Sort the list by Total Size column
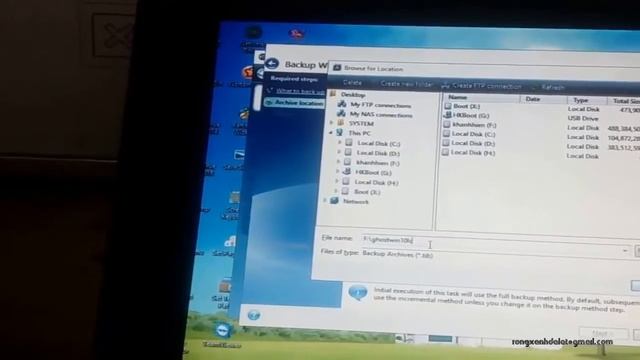640x360 pixels. (x=624, y=101)
